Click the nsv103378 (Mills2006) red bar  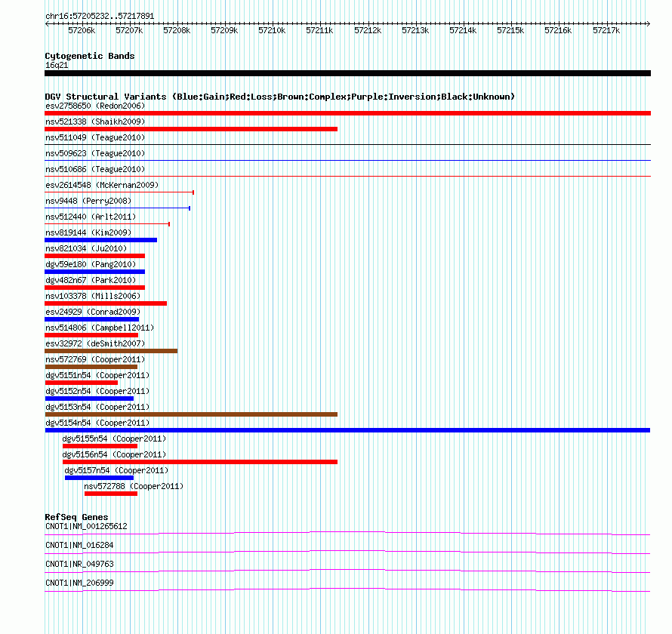[106, 303]
